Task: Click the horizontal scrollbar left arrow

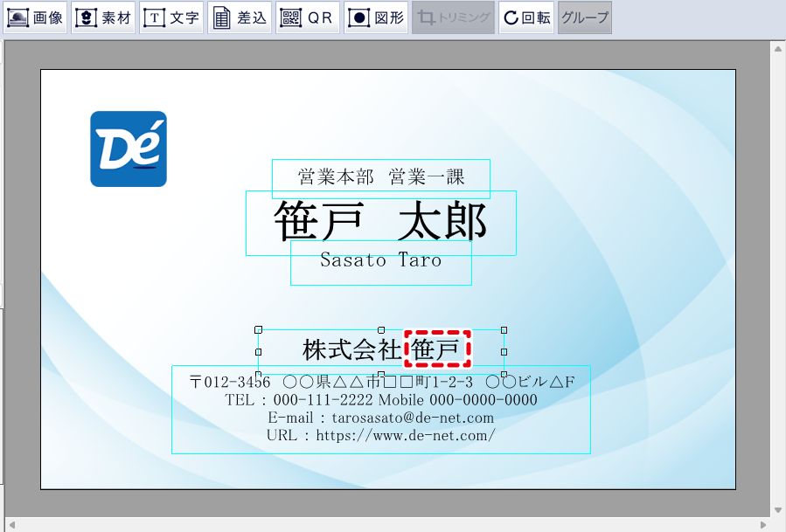Action: pos(12,525)
